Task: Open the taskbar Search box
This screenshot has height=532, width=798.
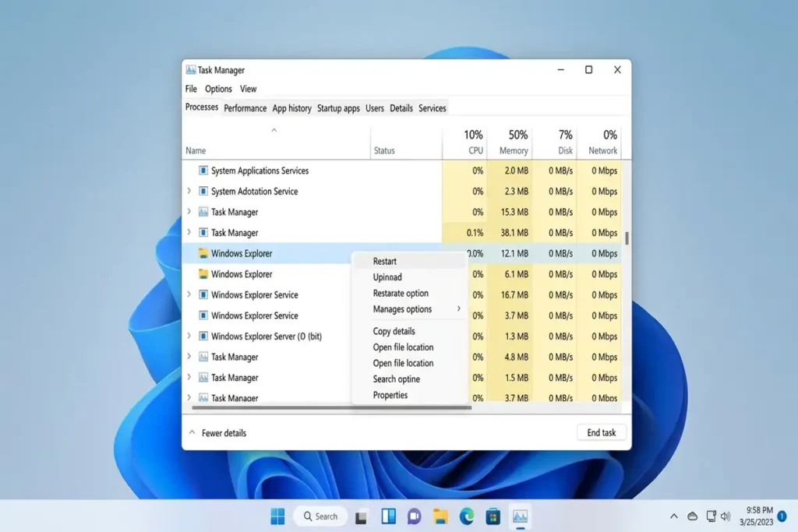Action: point(320,516)
